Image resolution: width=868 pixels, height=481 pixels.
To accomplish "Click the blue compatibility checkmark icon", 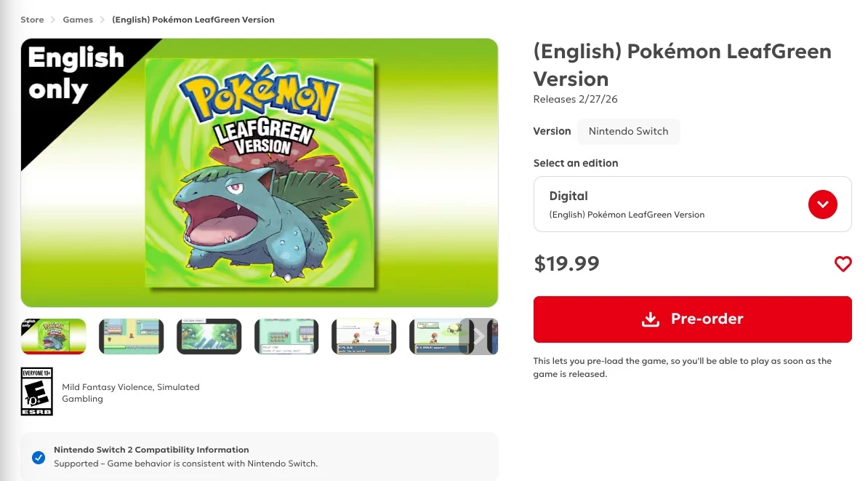I will point(39,457).
